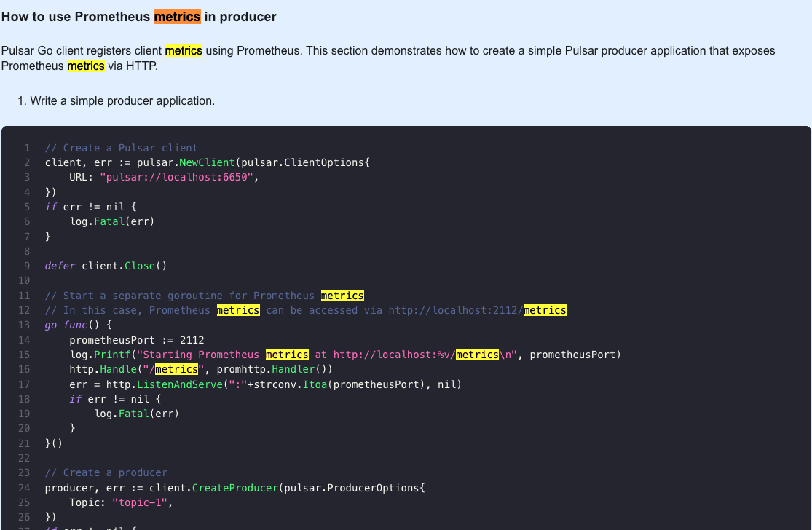Click line number 10 in the gutter
812x530 pixels.
pos(24,280)
